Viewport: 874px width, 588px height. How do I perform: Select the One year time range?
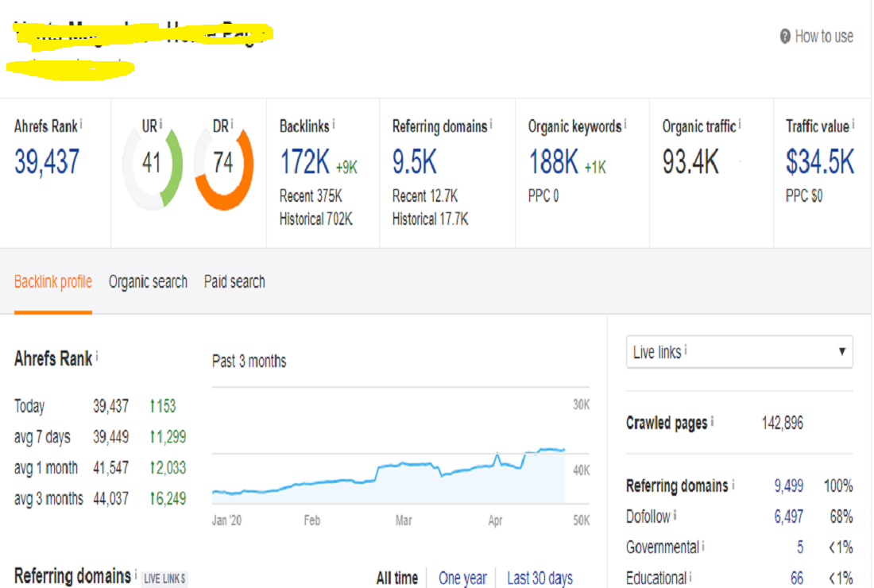pos(462,578)
